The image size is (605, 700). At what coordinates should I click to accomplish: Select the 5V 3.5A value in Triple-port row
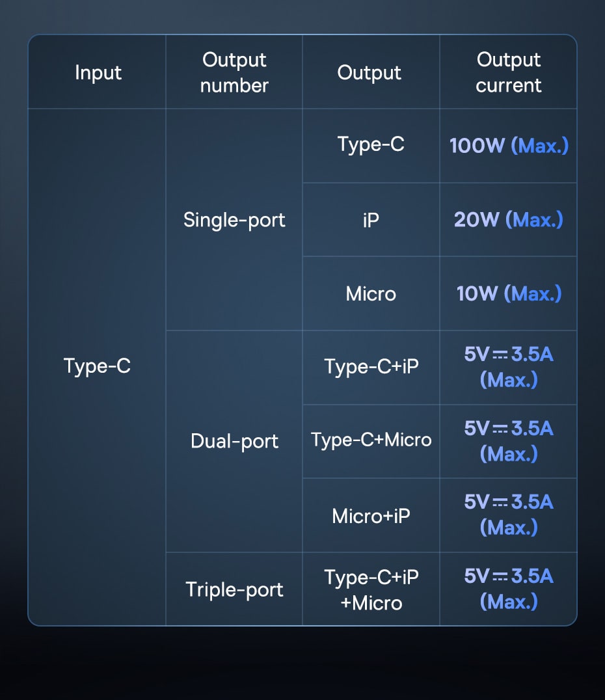509,589
